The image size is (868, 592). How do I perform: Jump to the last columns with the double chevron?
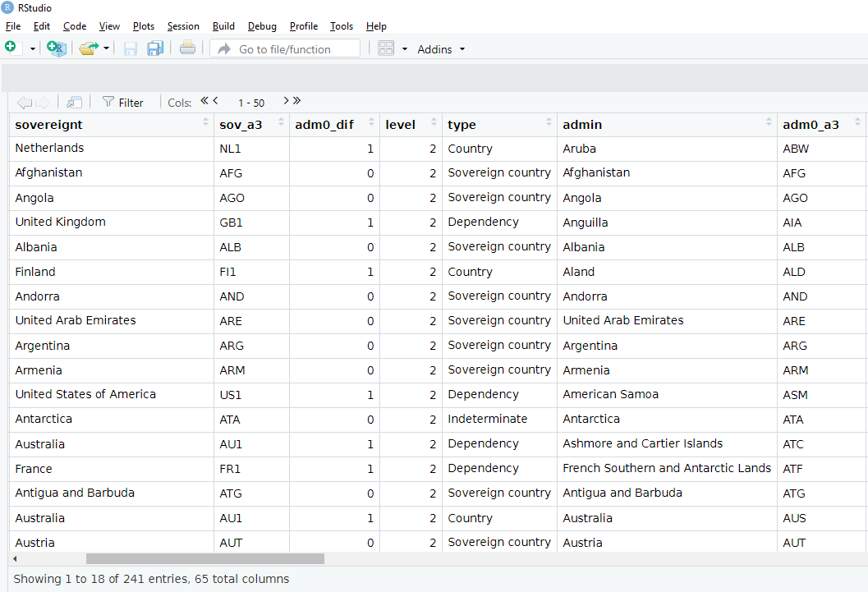pyautogui.click(x=295, y=101)
